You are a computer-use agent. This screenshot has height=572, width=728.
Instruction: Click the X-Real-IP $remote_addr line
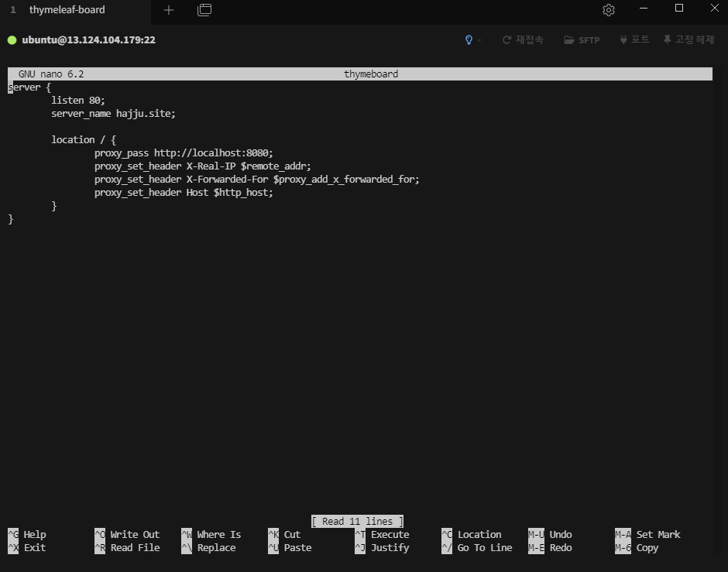tap(202, 166)
